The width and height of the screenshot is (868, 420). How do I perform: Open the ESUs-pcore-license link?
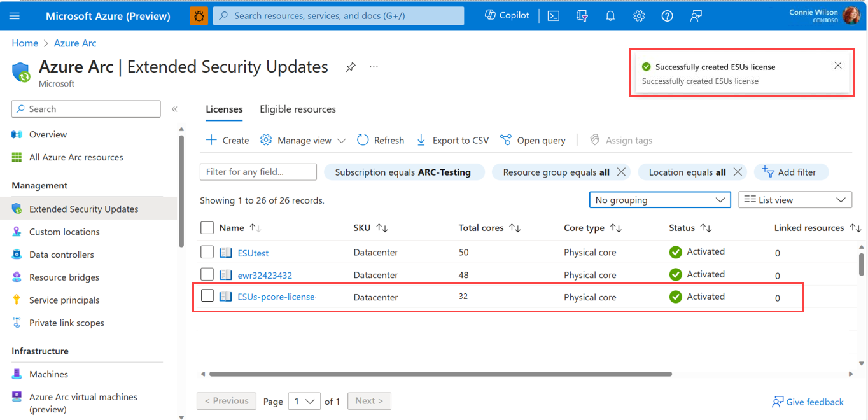pyautogui.click(x=276, y=297)
